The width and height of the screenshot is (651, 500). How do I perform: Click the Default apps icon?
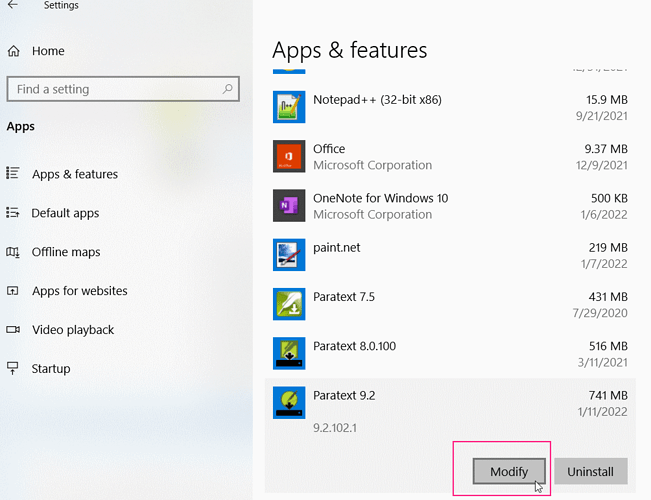pos(12,213)
